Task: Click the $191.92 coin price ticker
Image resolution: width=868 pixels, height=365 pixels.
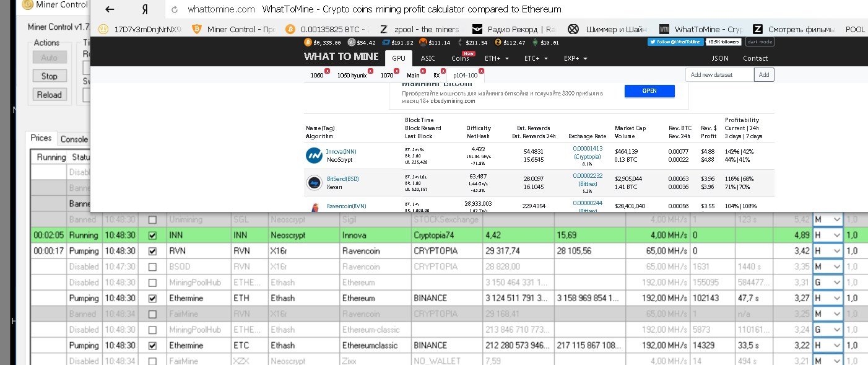Action: pos(398,43)
